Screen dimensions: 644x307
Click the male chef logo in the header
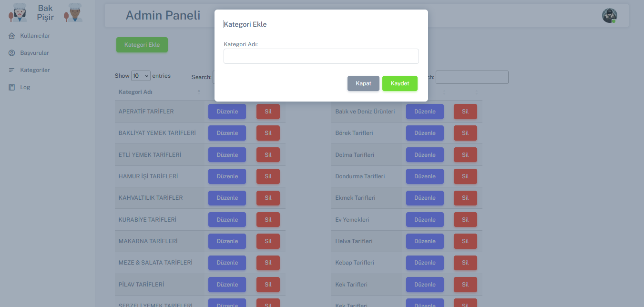click(72, 12)
